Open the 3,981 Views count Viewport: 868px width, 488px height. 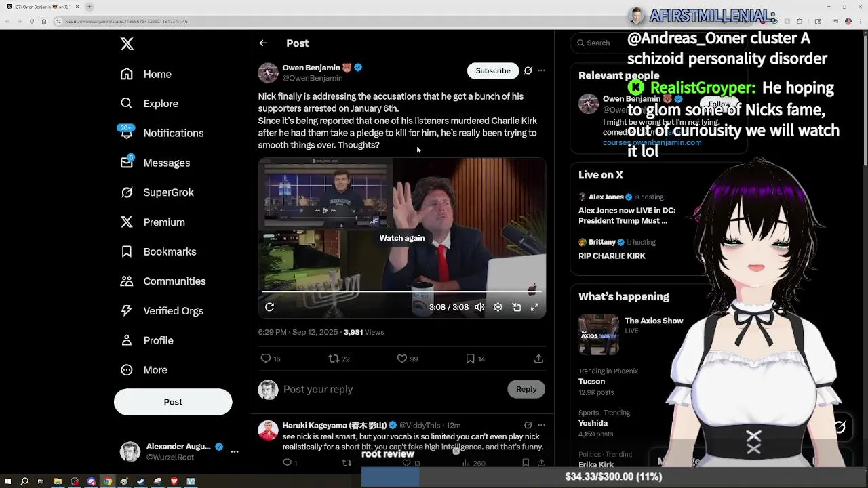[x=363, y=332]
